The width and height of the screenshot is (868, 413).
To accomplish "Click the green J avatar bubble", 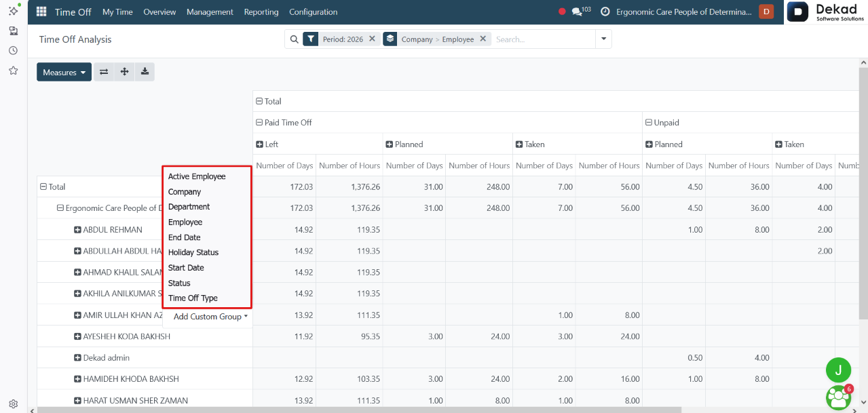I will coord(838,370).
